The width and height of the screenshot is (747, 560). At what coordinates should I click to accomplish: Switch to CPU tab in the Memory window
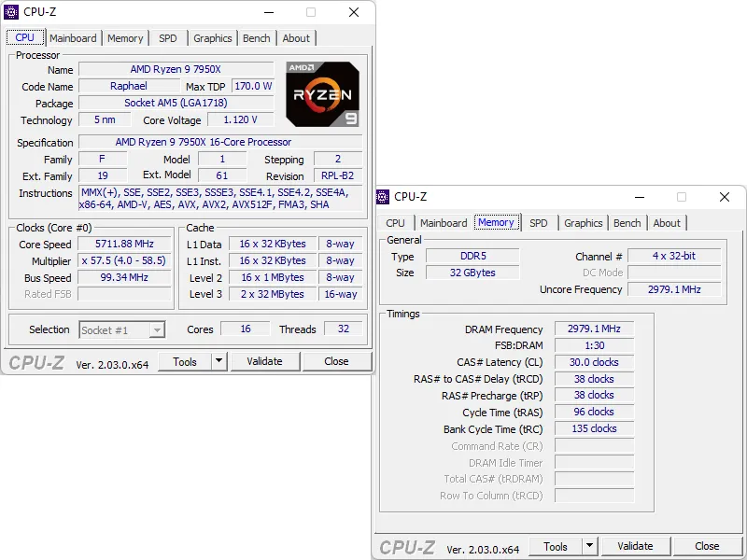click(395, 223)
